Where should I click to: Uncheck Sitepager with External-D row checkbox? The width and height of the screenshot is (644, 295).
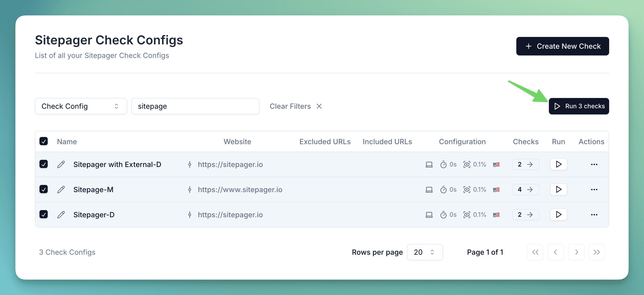(44, 164)
